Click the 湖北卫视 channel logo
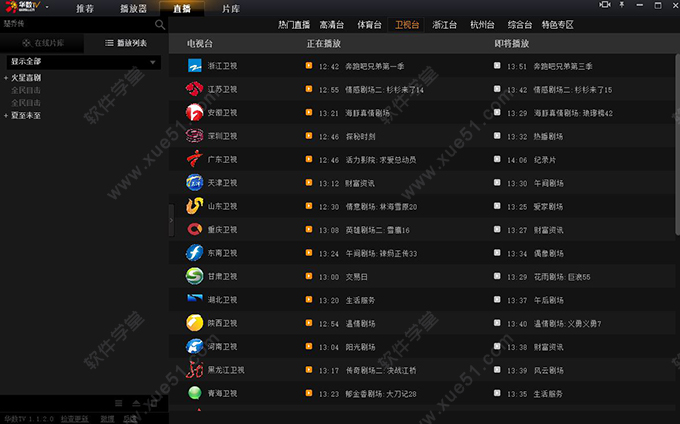This screenshot has width=680, height=424. [x=195, y=299]
